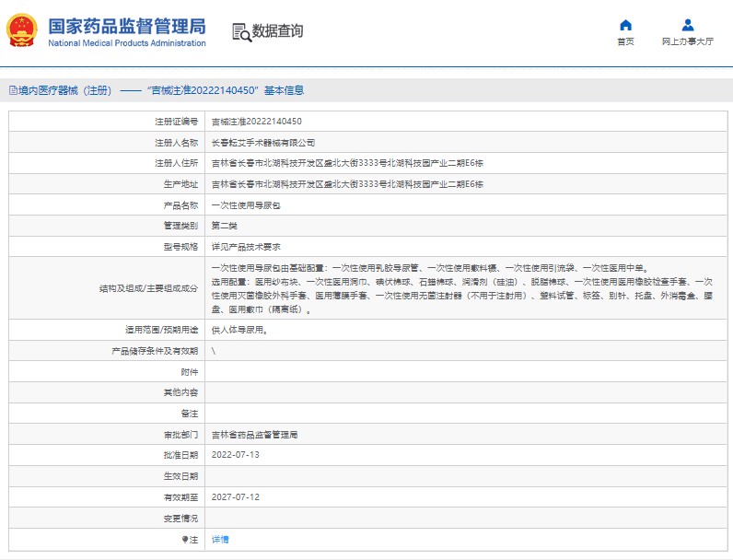This screenshot has height=560, width=733.
Task: Click the 数据查询 magnifier document icon
Action: pyautogui.click(x=241, y=32)
